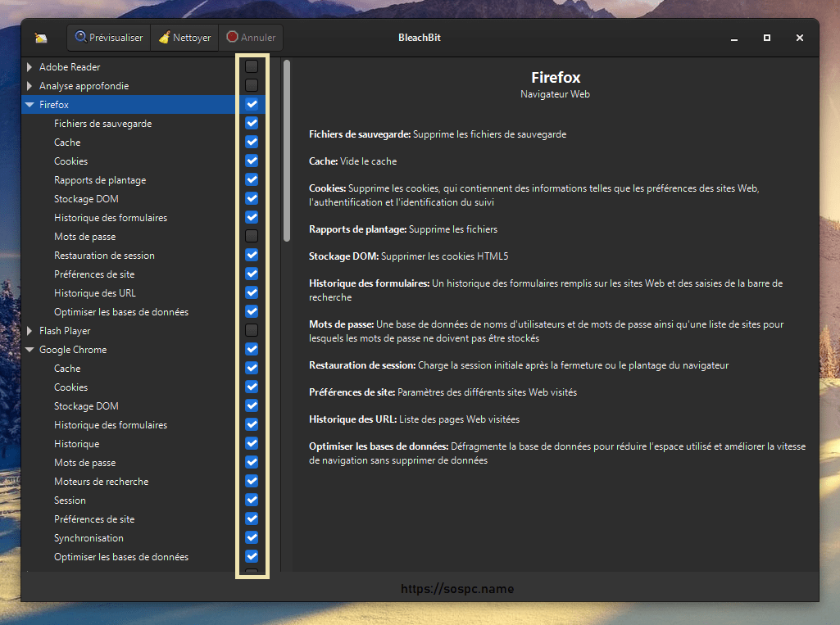Select Chrome's Moteurs de recherche entry
Viewport: 840px width, 625px height.
tap(101, 482)
